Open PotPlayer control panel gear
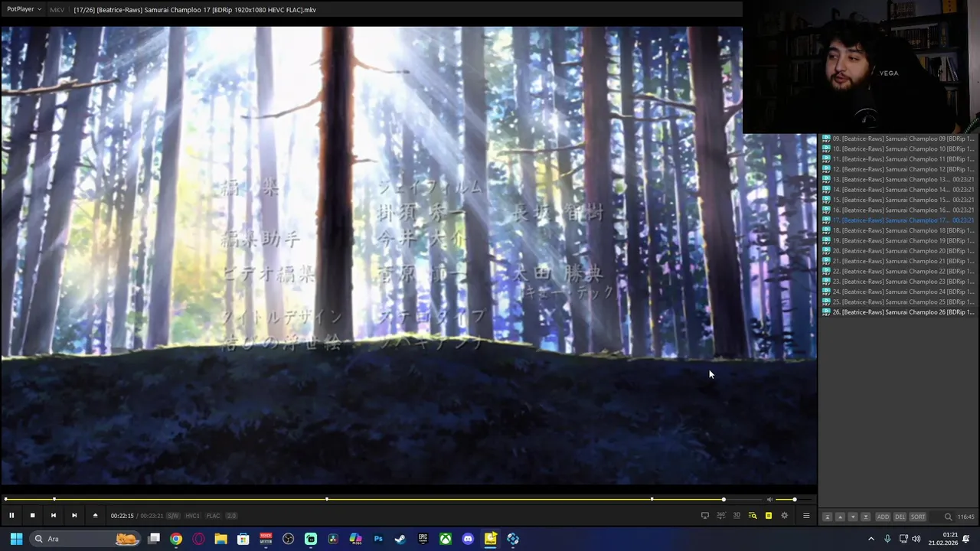This screenshot has height=551, width=980. pyautogui.click(x=784, y=516)
